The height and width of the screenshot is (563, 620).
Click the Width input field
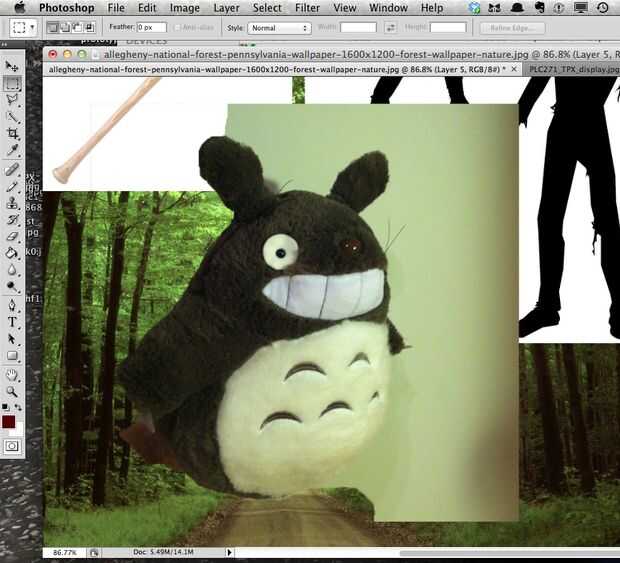pos(358,27)
